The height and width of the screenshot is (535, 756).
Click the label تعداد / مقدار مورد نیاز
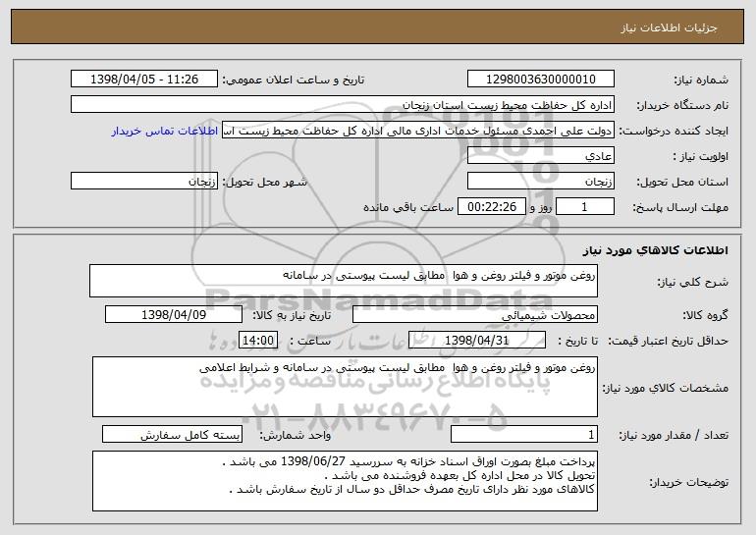pos(674,435)
